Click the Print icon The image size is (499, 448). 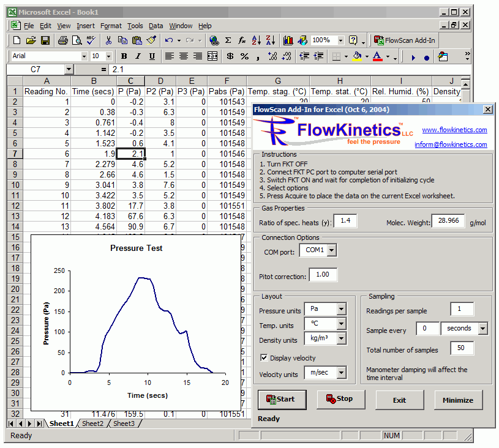tap(63, 40)
